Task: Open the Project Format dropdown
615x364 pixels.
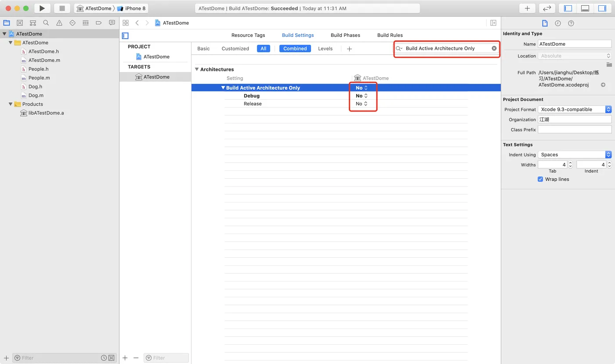Action: pyautogui.click(x=575, y=109)
